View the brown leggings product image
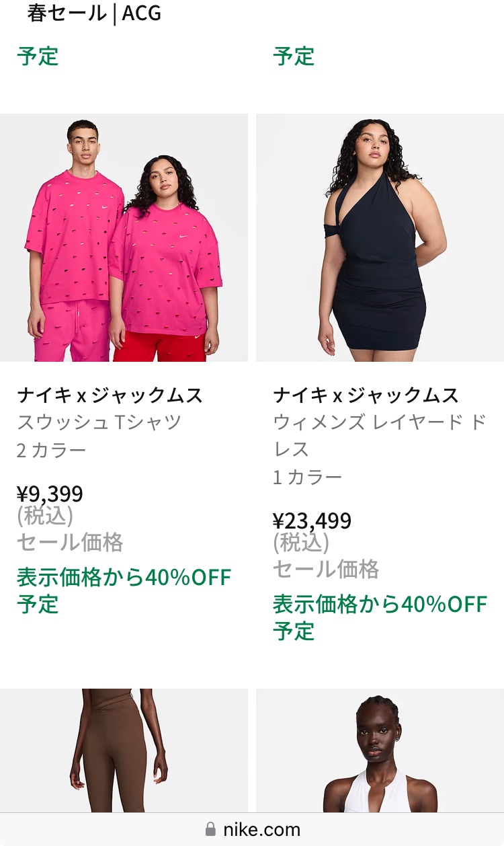The width and height of the screenshot is (504, 846). 124,751
